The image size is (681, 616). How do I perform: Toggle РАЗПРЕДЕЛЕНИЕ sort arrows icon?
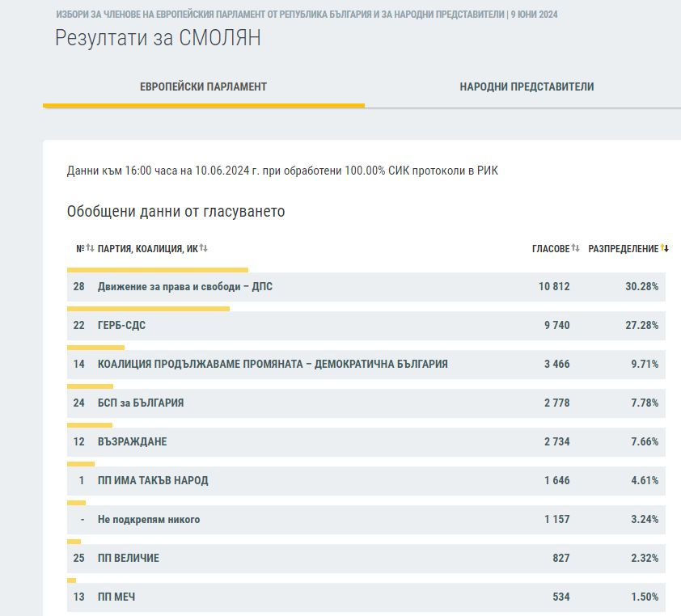(665, 248)
